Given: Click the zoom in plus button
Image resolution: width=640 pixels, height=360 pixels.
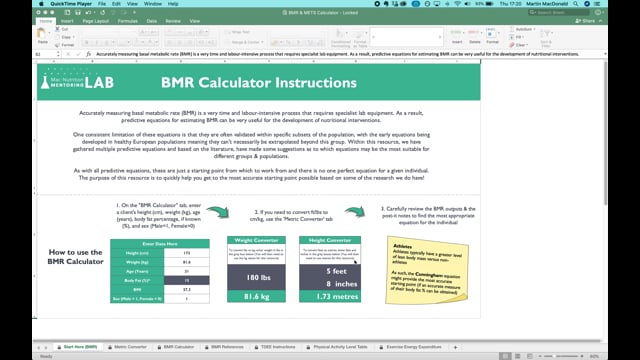Looking at the screenshot, I should click(x=582, y=356).
